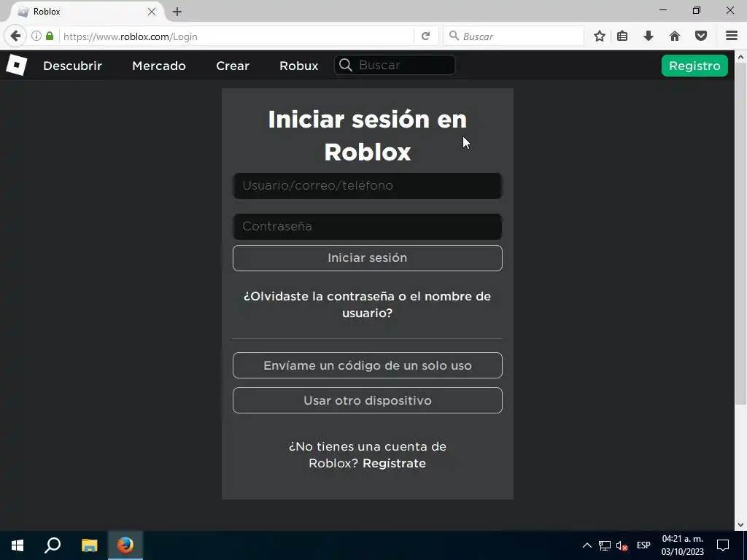Close the Roblox browser tab
Viewport: 747px width, 560px height.
pyautogui.click(x=152, y=12)
